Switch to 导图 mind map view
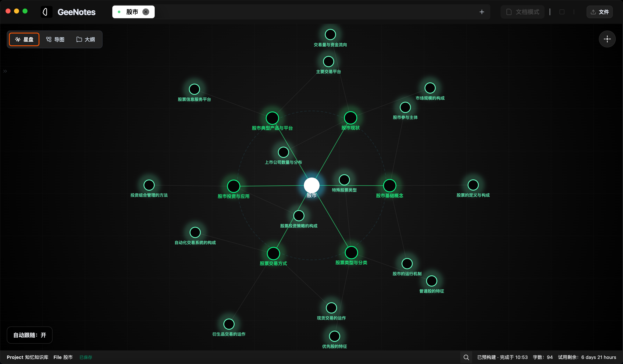623x364 pixels. (55, 39)
